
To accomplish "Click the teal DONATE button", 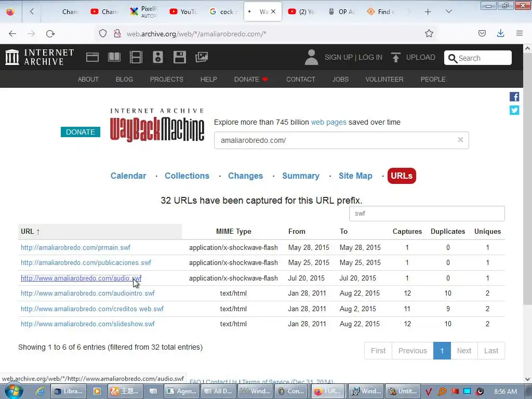I will [x=81, y=132].
